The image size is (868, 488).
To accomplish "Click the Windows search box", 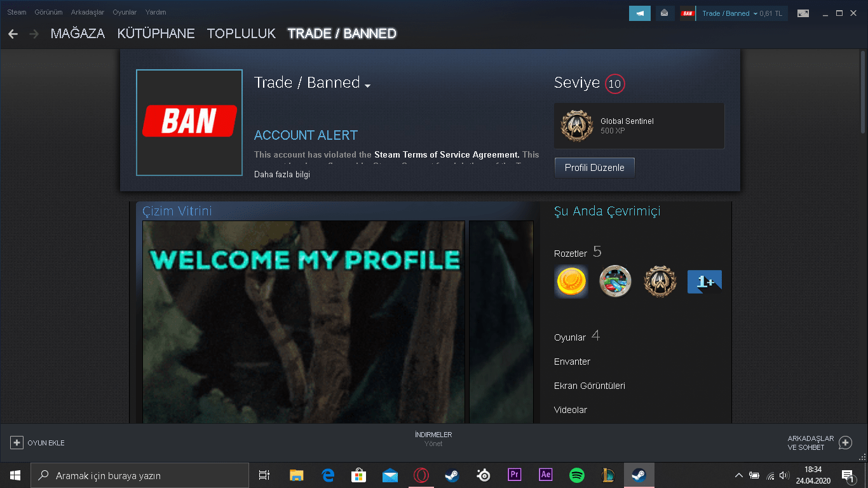I will [140, 475].
